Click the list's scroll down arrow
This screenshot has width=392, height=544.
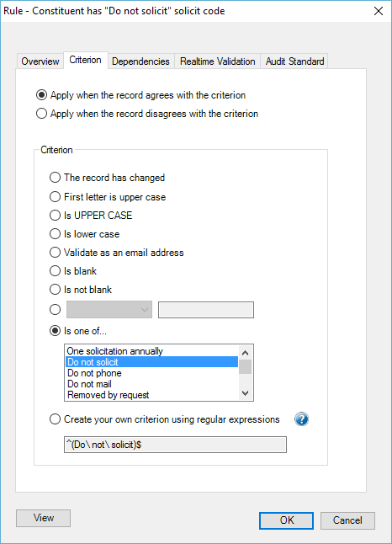[246, 392]
